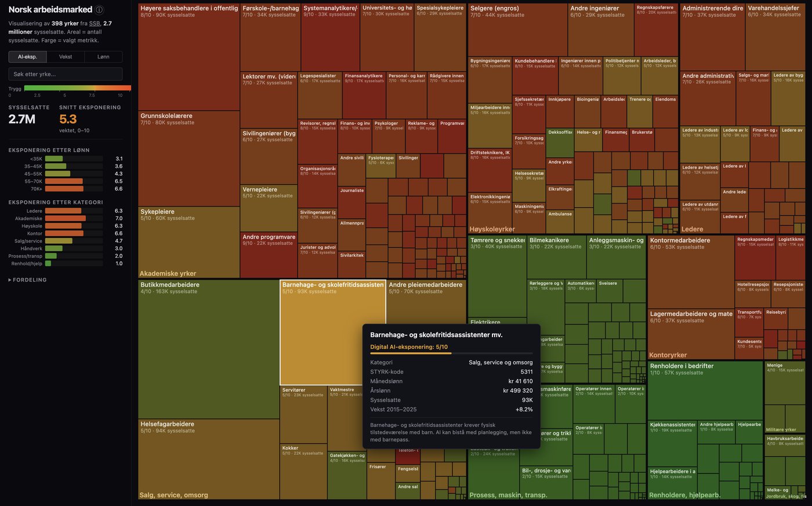The height and width of the screenshot is (506, 812).
Task: Click the Bilmekanikere tile
Action: [557, 257]
